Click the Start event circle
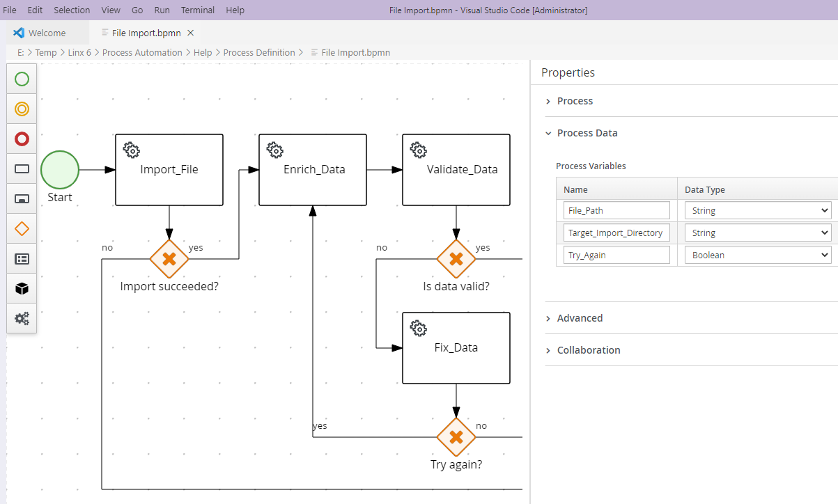This screenshot has height=504, width=838. 60,170
